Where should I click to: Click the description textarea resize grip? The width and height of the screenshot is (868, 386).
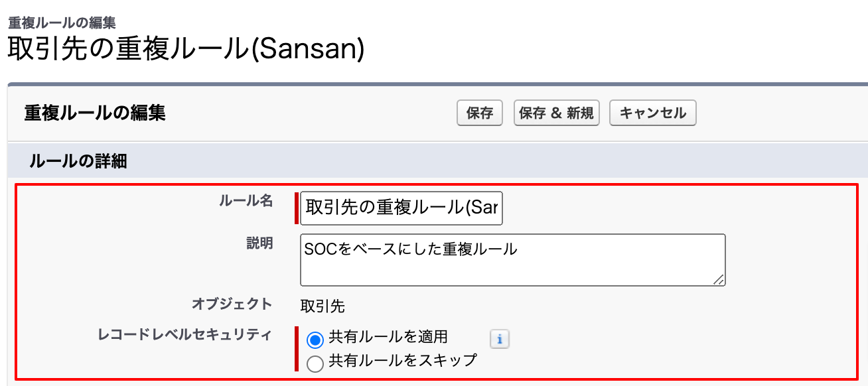pos(719,280)
